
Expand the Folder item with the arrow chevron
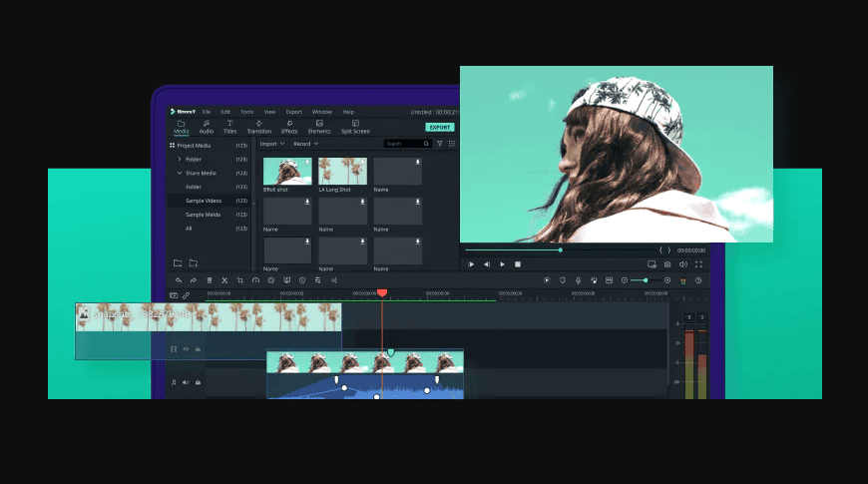pos(180,159)
